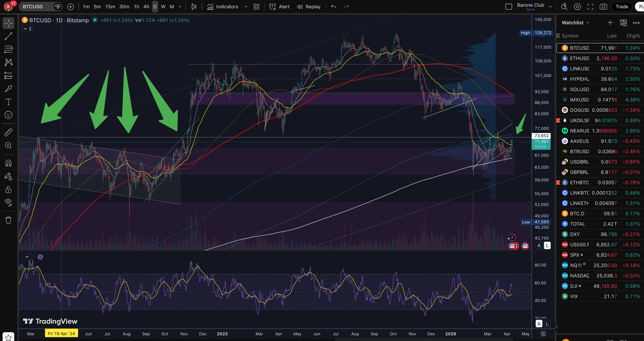
Task: Take a chart snapshot with the camera icon
Action: click(603, 7)
